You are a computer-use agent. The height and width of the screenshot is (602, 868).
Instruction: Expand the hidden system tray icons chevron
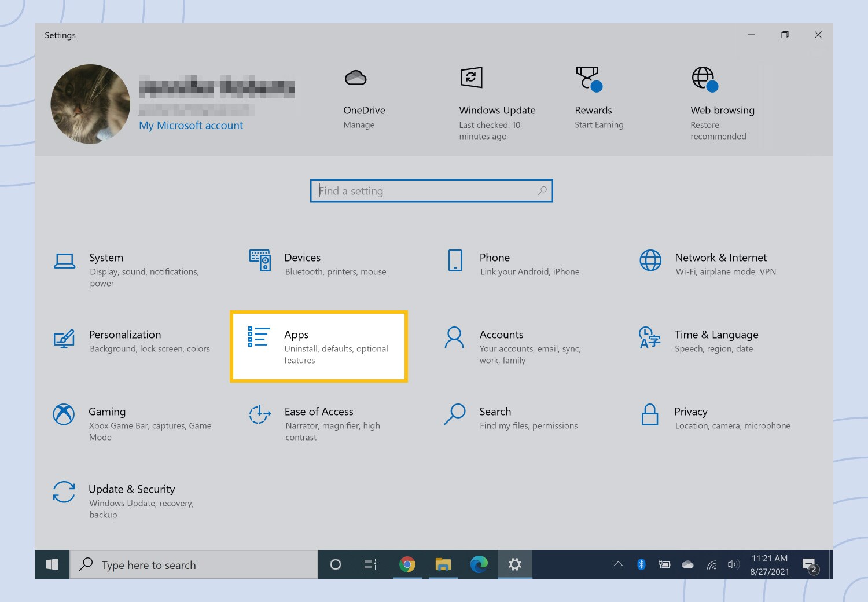pyautogui.click(x=618, y=564)
